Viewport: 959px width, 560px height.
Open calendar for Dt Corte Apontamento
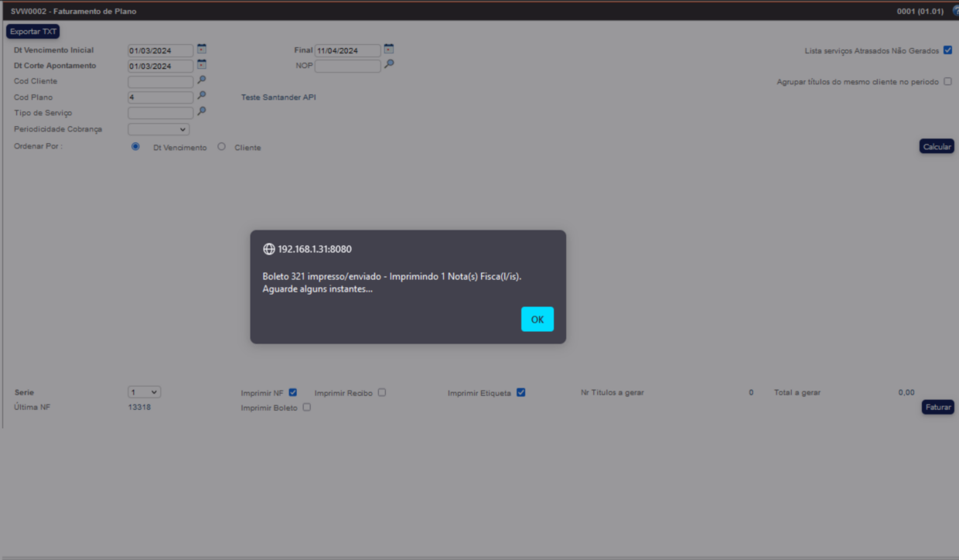pyautogui.click(x=202, y=65)
